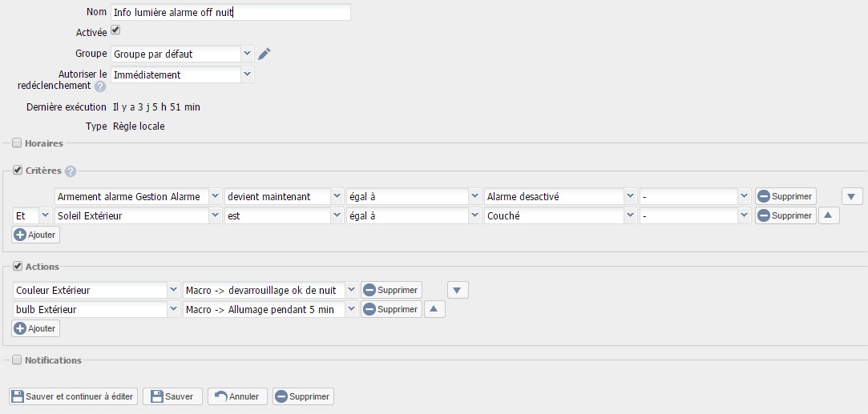The image size is (868, 414).
Task: Disable the Critères section checkbox
Action: pos(17,171)
